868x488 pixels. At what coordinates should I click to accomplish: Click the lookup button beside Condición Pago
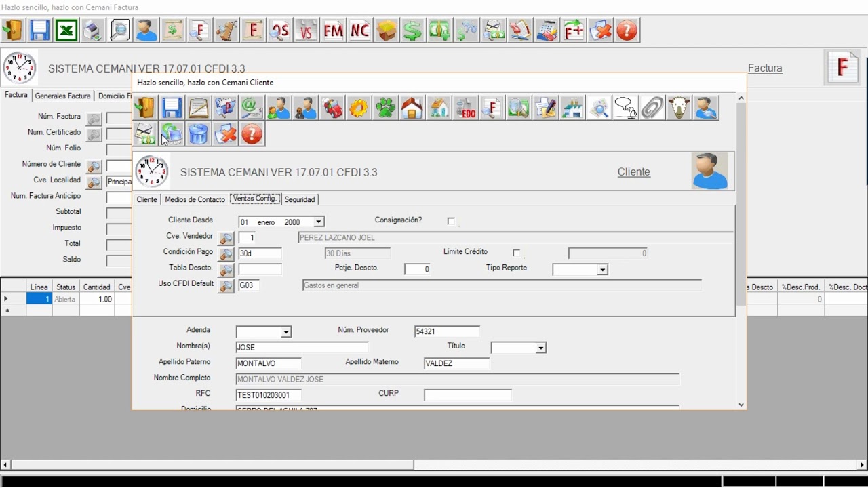pyautogui.click(x=226, y=254)
